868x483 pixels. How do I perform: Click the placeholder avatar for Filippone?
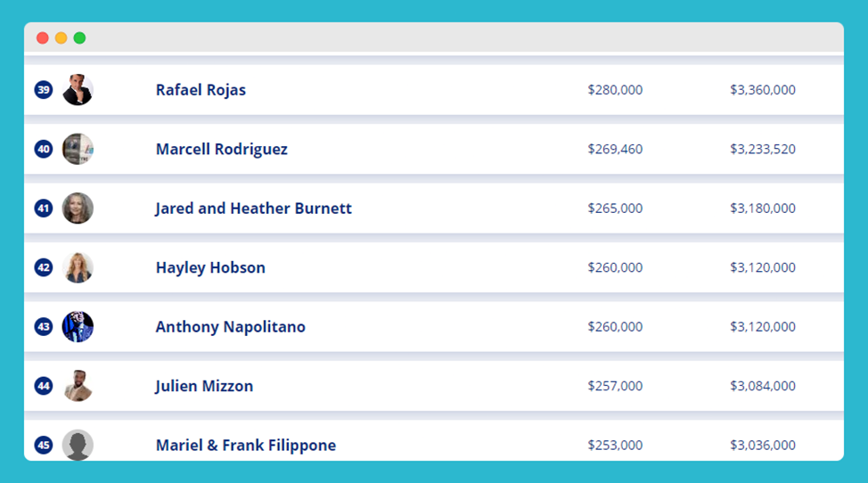click(78, 445)
